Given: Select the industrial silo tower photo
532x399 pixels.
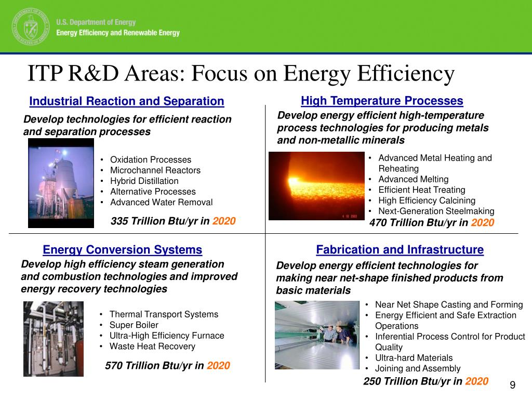Looking at the screenshot, I should 61,183.
